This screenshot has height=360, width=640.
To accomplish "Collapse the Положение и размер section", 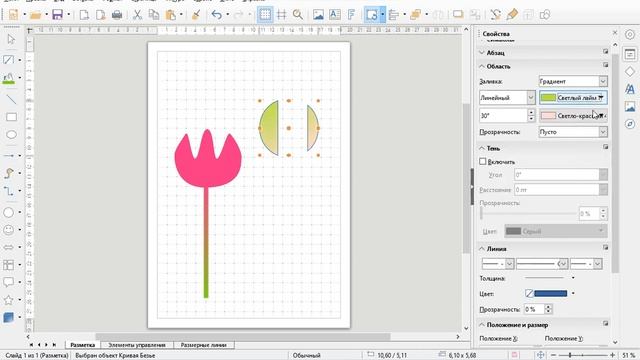I will tap(482, 325).
